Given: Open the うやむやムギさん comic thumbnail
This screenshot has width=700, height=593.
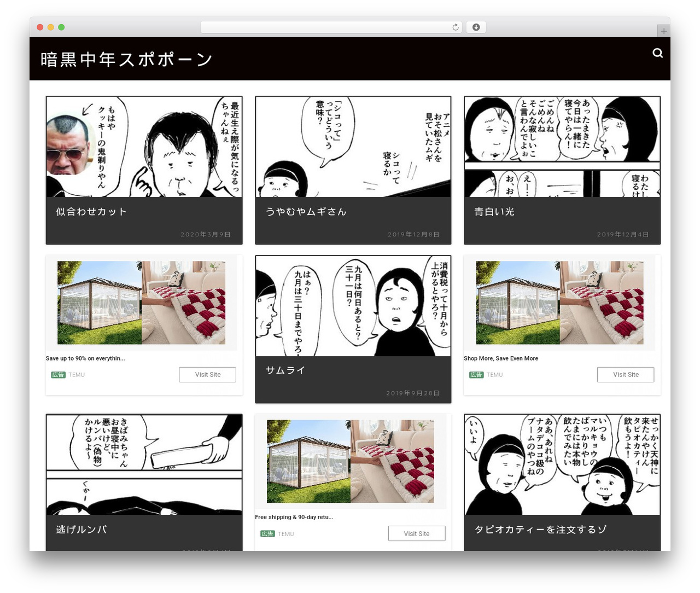Looking at the screenshot, I should point(353,147).
